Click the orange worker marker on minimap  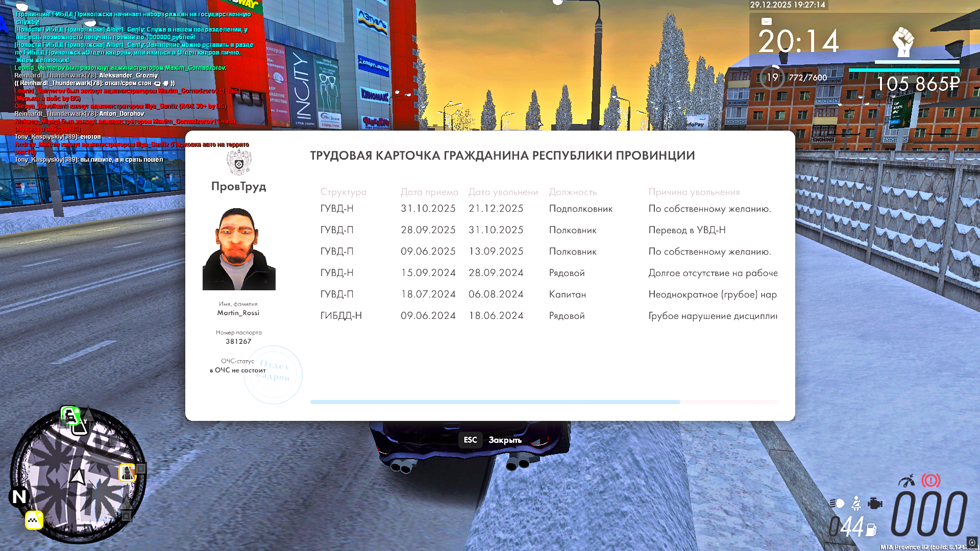pos(127,472)
